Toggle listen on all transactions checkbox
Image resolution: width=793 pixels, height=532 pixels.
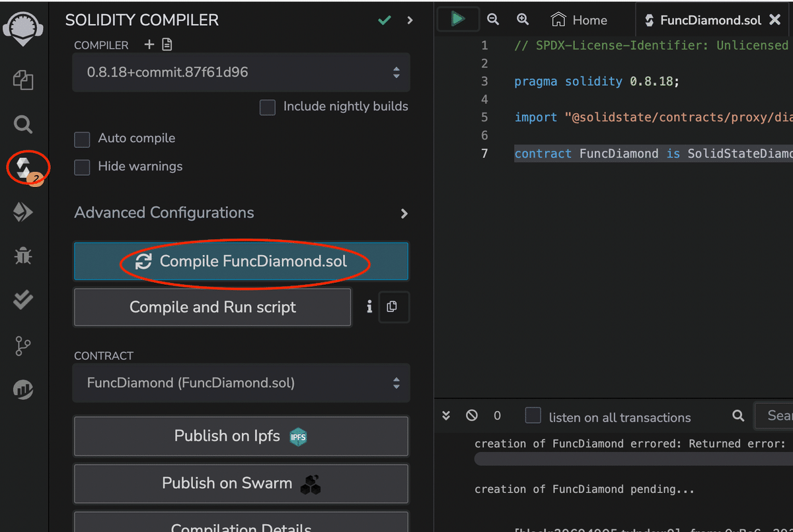[x=533, y=416]
